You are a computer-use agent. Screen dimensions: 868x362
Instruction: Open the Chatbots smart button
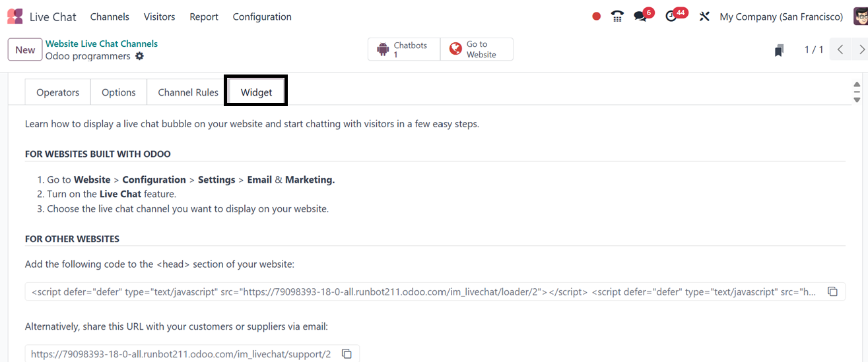[x=404, y=49]
